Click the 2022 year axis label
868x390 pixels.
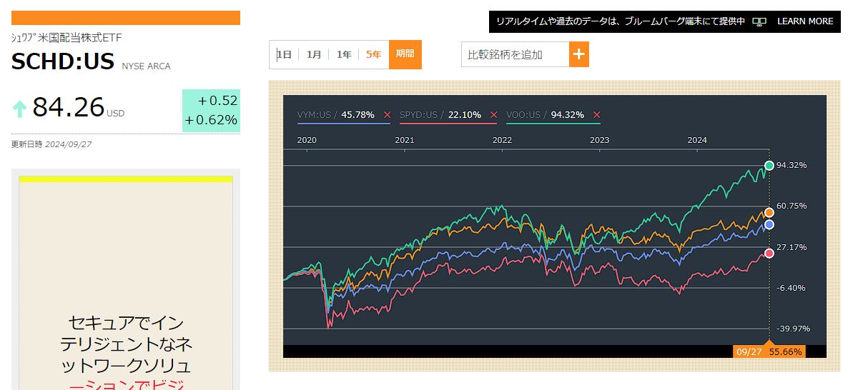503,140
